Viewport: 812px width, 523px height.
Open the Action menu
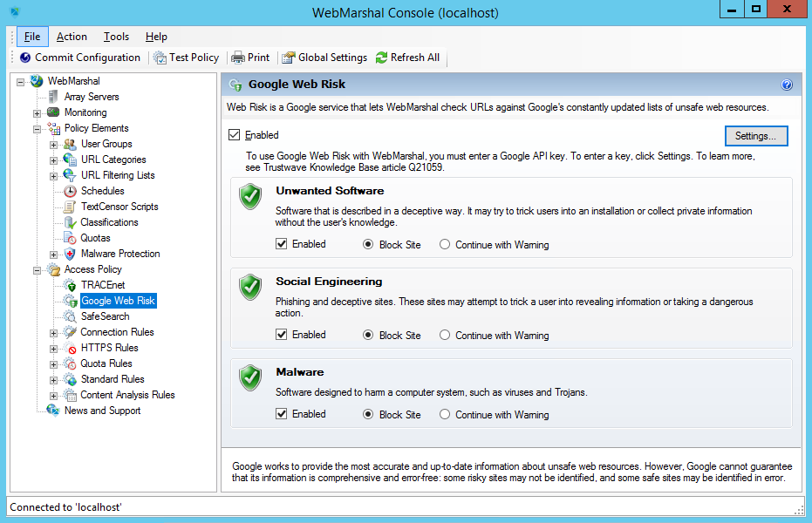[x=72, y=37]
